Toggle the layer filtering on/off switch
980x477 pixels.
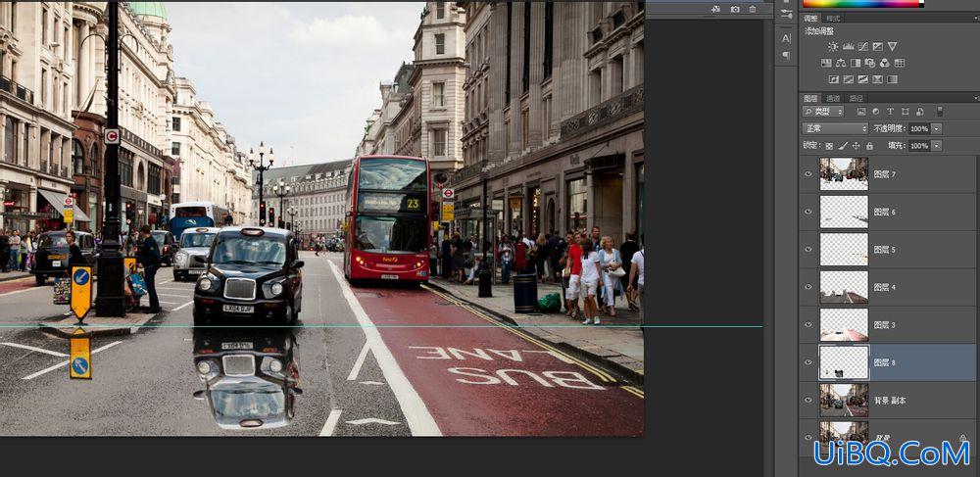pyautogui.click(x=940, y=111)
